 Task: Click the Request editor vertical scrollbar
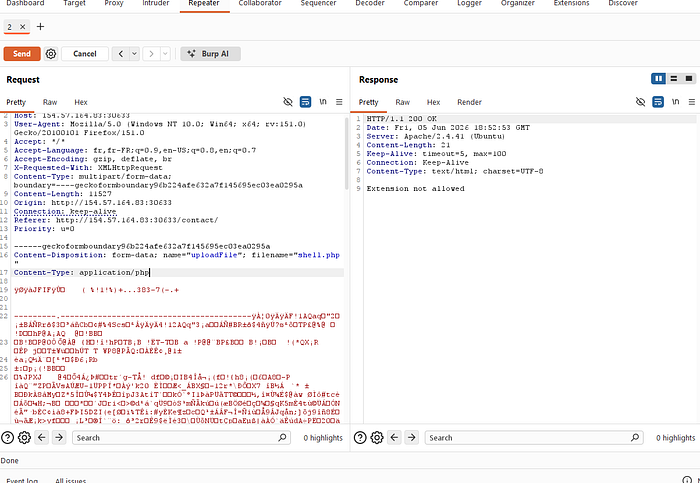[x=346, y=153]
